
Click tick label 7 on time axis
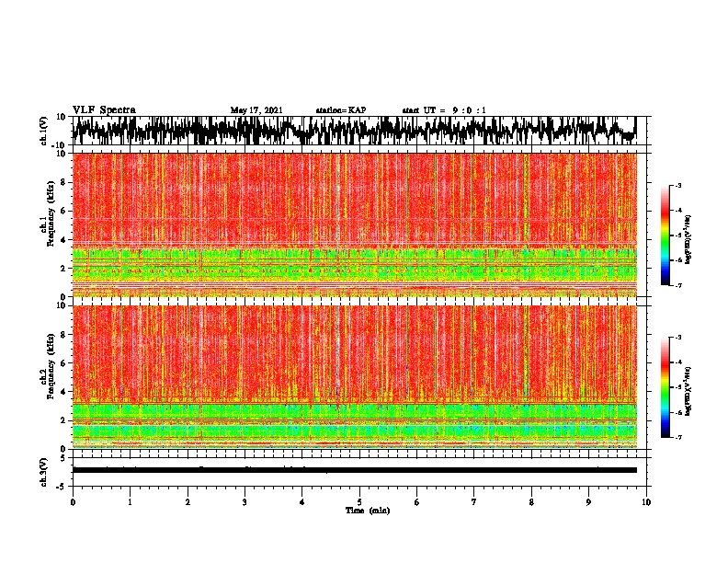pyautogui.click(x=474, y=502)
